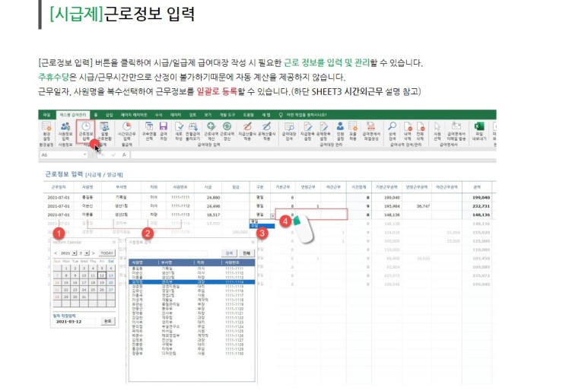Open the 개발 도구 ribbon tab
The width and height of the screenshot is (588, 391).
tap(227, 115)
